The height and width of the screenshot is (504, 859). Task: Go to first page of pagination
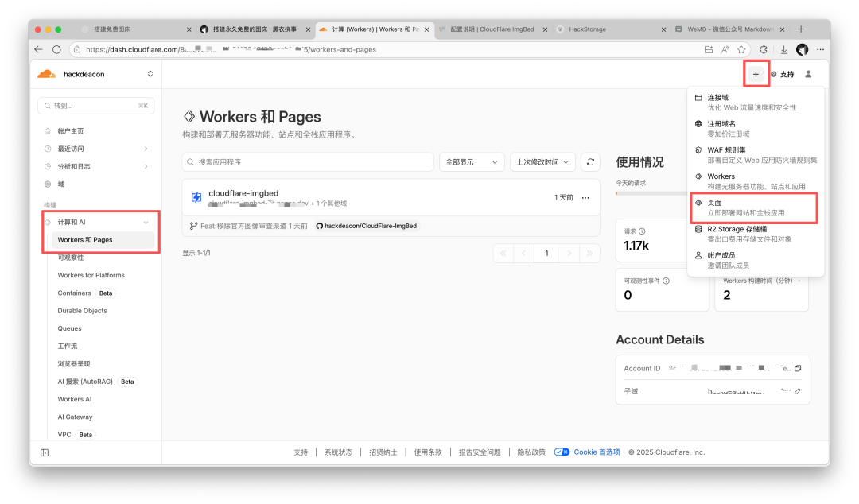pos(503,253)
